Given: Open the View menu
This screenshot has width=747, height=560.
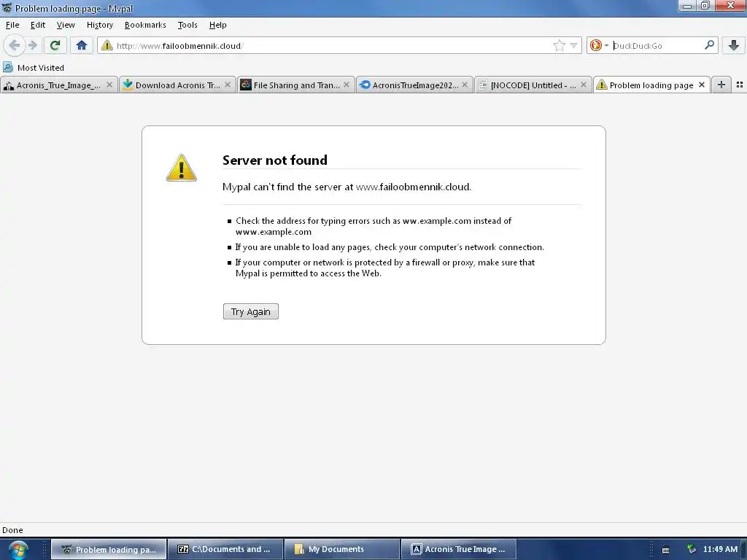Looking at the screenshot, I should pyautogui.click(x=66, y=25).
